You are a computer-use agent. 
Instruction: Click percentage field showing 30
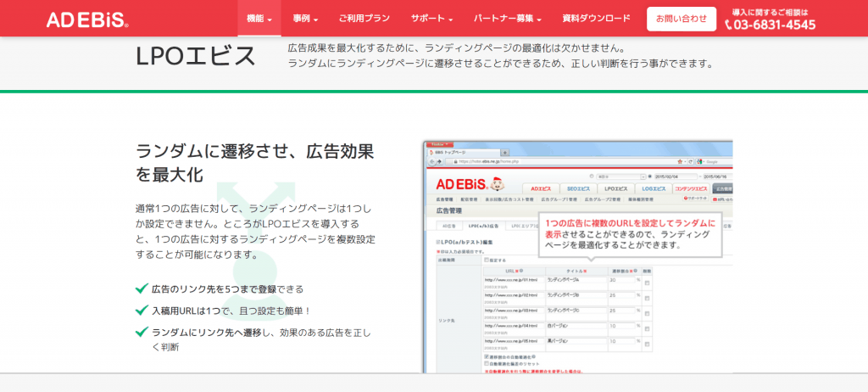(x=622, y=280)
